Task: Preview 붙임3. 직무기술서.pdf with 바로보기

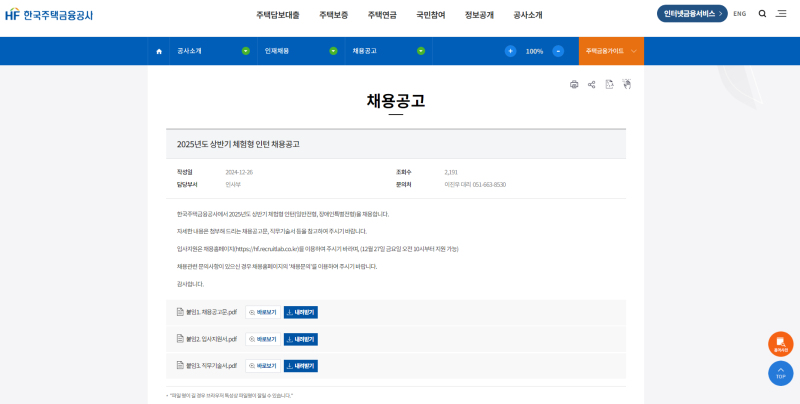Action: [263, 366]
